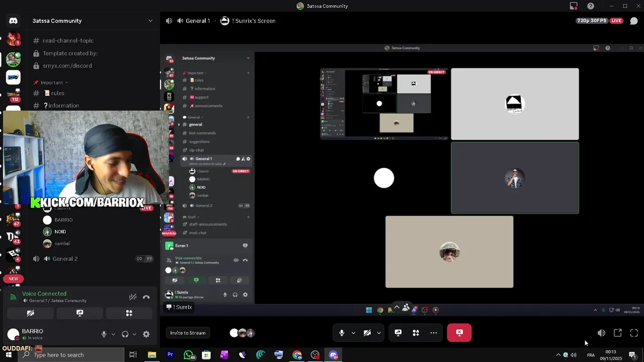Toggle noise suppression next to Voice Connected
The width and height of the screenshot is (644, 362).
click(x=132, y=297)
